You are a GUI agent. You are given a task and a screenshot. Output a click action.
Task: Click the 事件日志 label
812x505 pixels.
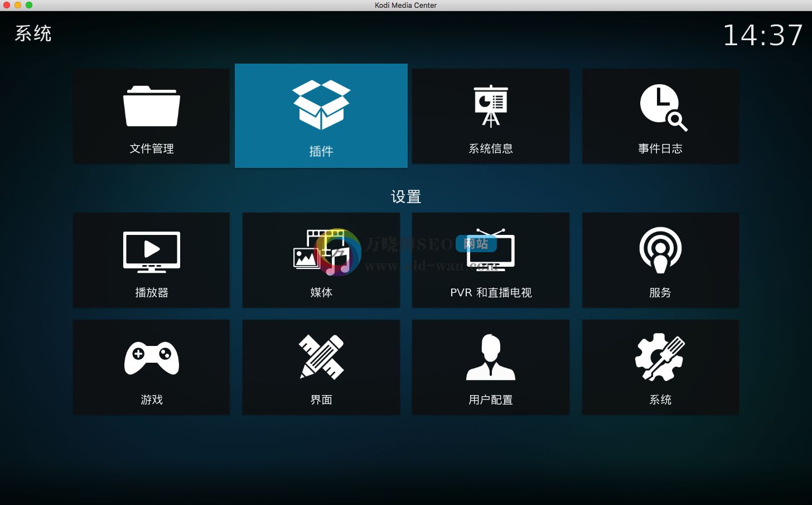(660, 148)
